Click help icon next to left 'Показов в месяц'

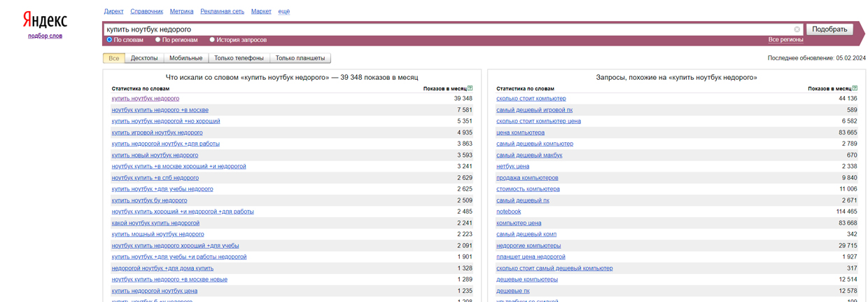[470, 88]
